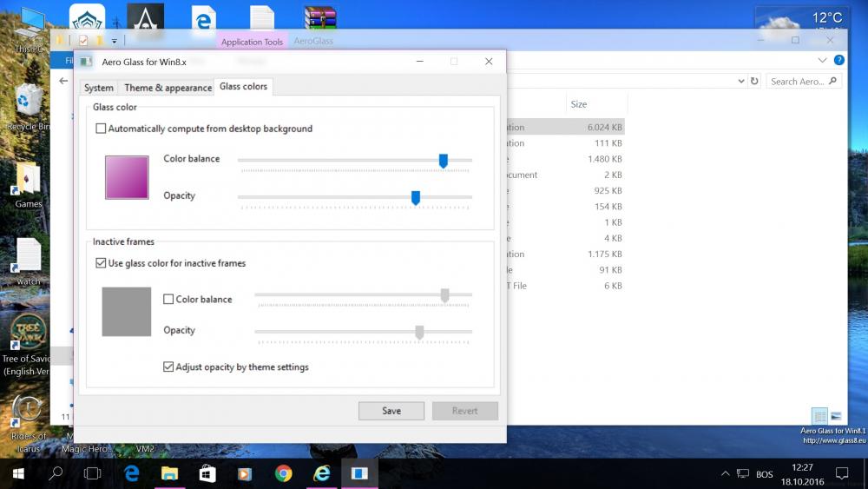
Task: Show hidden system tray icons
Action: pos(726,474)
